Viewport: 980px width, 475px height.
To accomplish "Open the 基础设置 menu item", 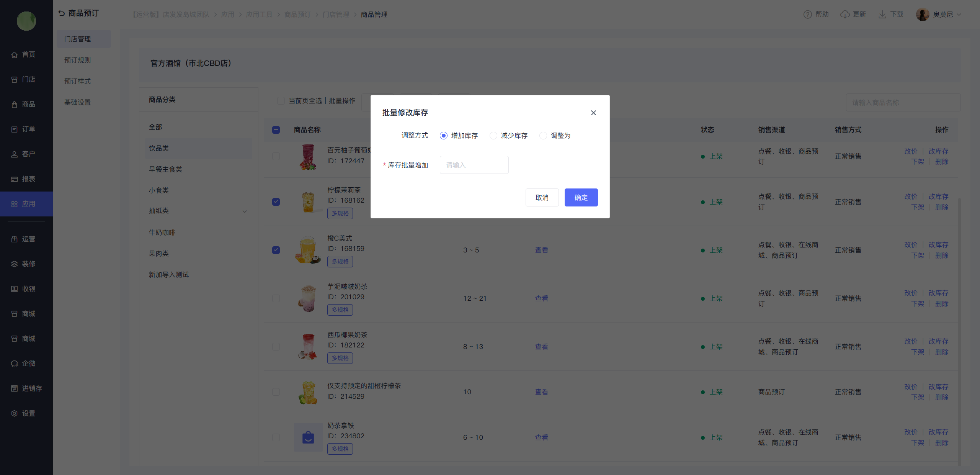I will pyautogui.click(x=78, y=102).
